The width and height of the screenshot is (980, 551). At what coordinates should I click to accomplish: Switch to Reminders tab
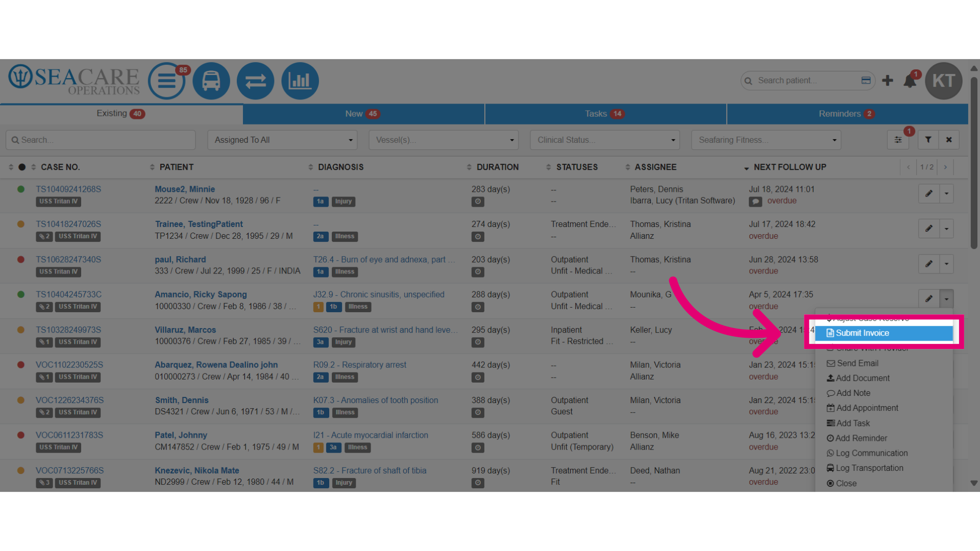tap(847, 114)
